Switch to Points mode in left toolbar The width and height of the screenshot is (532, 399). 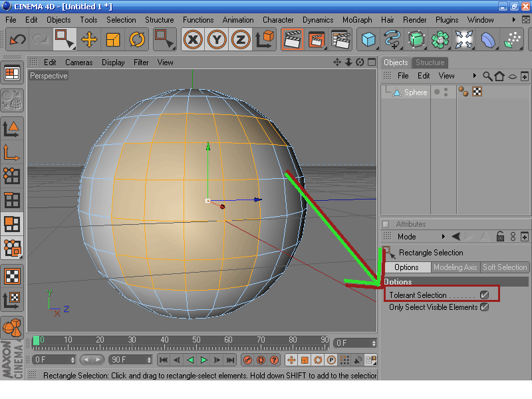[12, 176]
